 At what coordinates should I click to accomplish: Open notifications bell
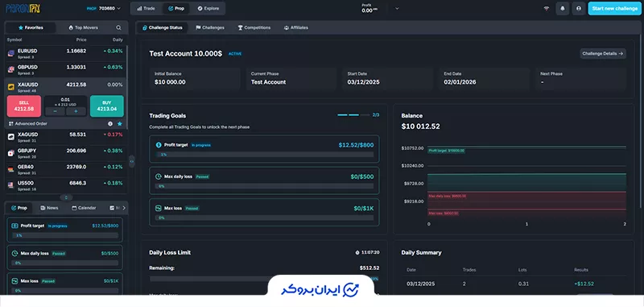pos(562,8)
